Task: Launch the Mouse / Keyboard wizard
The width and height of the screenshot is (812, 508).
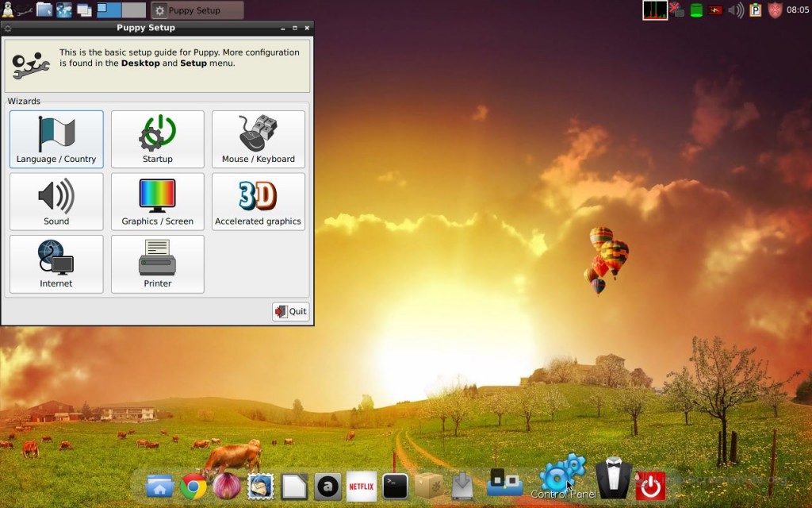Action: [258, 139]
